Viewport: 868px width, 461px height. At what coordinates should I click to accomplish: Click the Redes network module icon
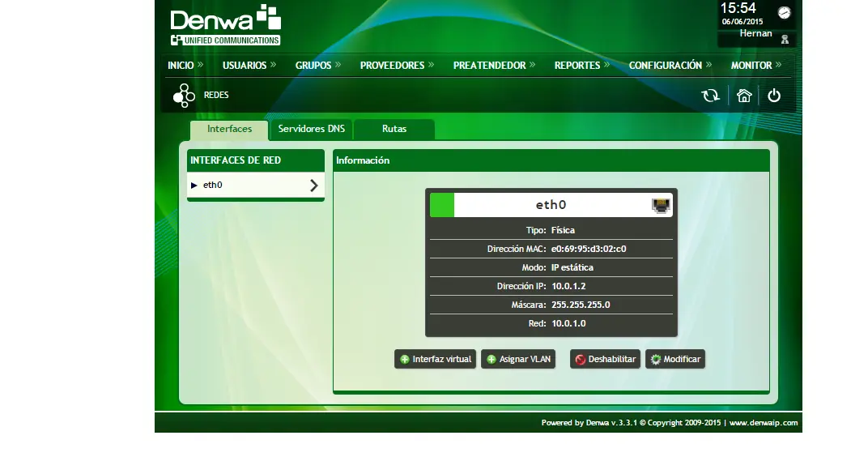pyautogui.click(x=184, y=96)
